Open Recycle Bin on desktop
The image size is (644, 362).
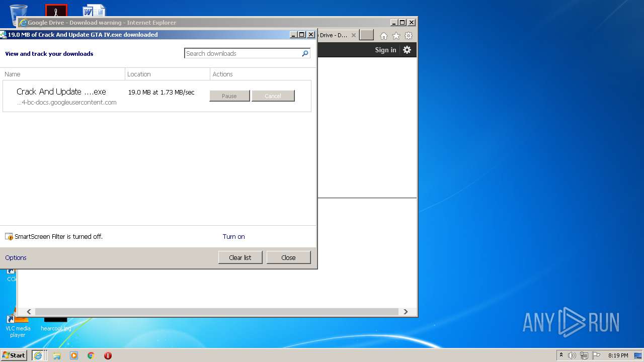19,14
